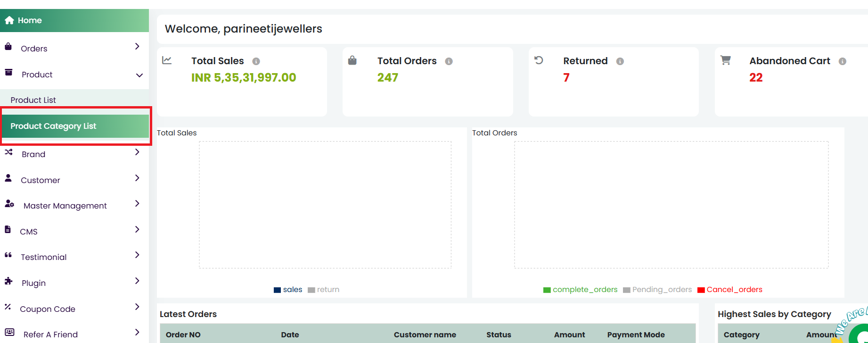This screenshot has height=343, width=868.
Task: Select Product Category List in sidebar
Action: pyautogui.click(x=53, y=126)
